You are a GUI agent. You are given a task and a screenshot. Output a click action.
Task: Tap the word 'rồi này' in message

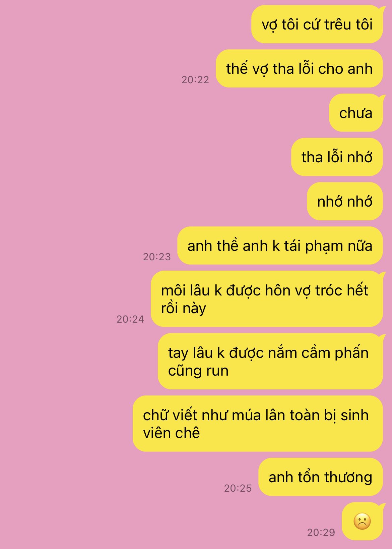[183, 308]
